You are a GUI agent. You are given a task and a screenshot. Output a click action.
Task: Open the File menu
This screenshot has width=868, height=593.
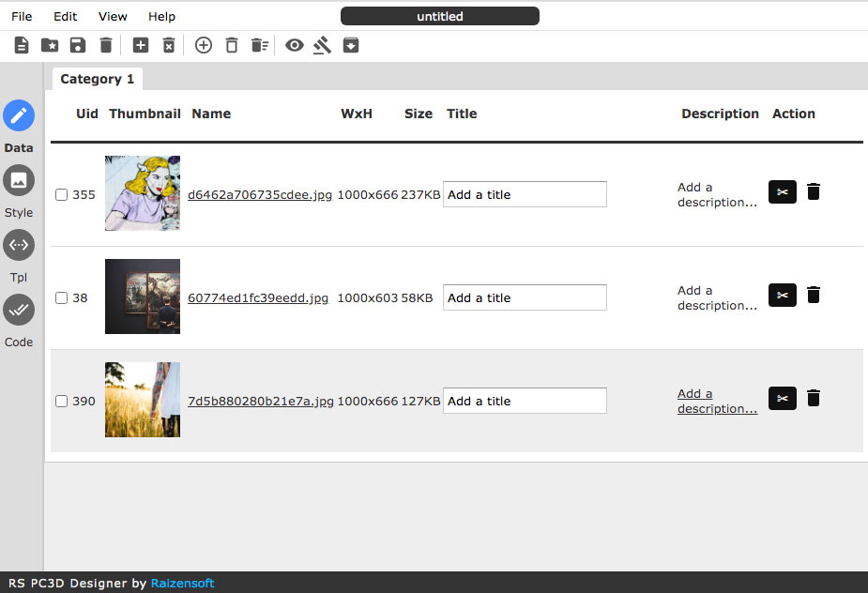tap(22, 16)
